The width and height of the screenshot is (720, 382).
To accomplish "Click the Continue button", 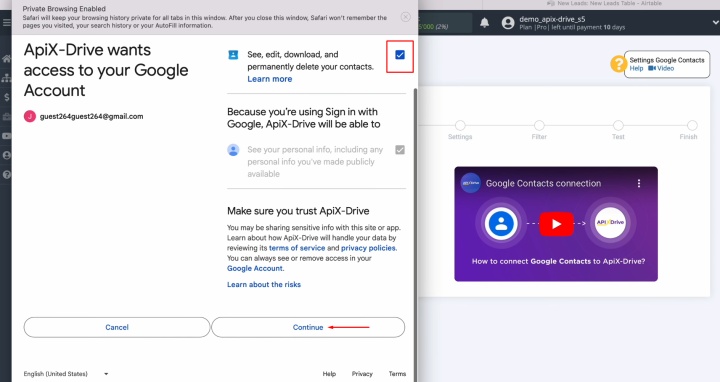I will tap(308, 327).
